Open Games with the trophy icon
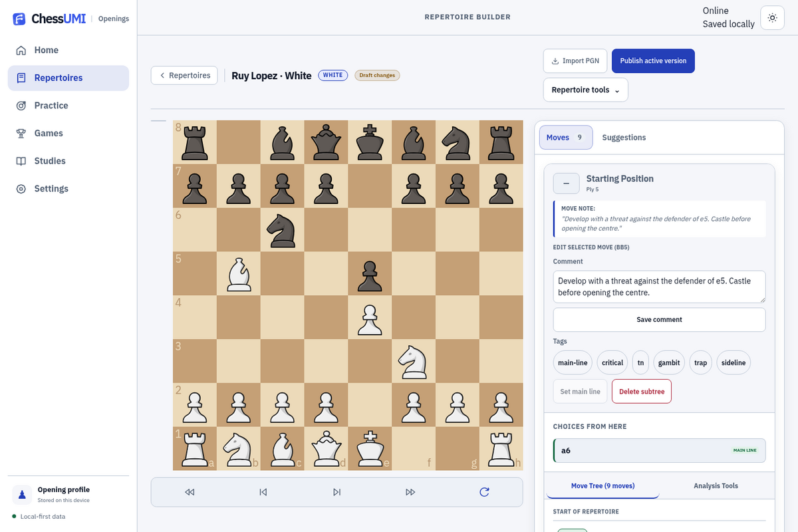The width and height of the screenshot is (798, 532). [x=68, y=133]
